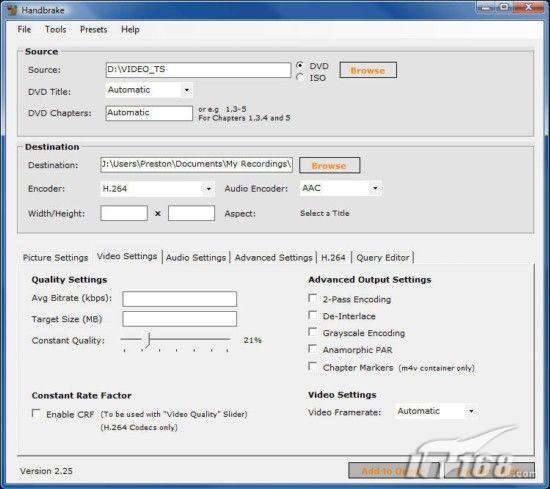Image resolution: width=550 pixels, height=489 pixels.
Task: Minimize the Handbrake window
Action: tap(486, 7)
